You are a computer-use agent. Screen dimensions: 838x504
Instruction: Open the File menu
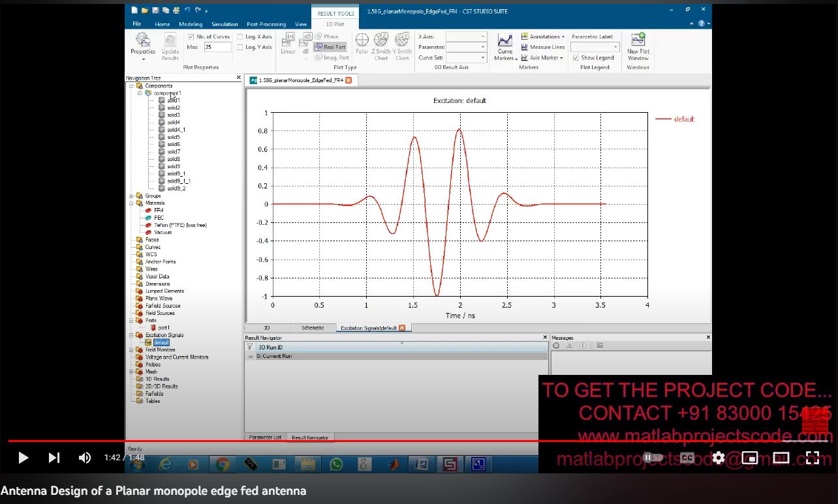coord(137,24)
